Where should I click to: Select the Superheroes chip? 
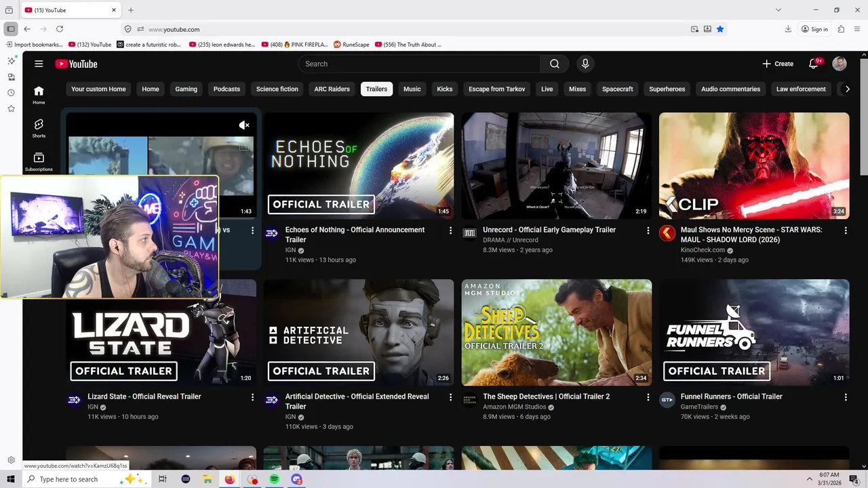(667, 89)
